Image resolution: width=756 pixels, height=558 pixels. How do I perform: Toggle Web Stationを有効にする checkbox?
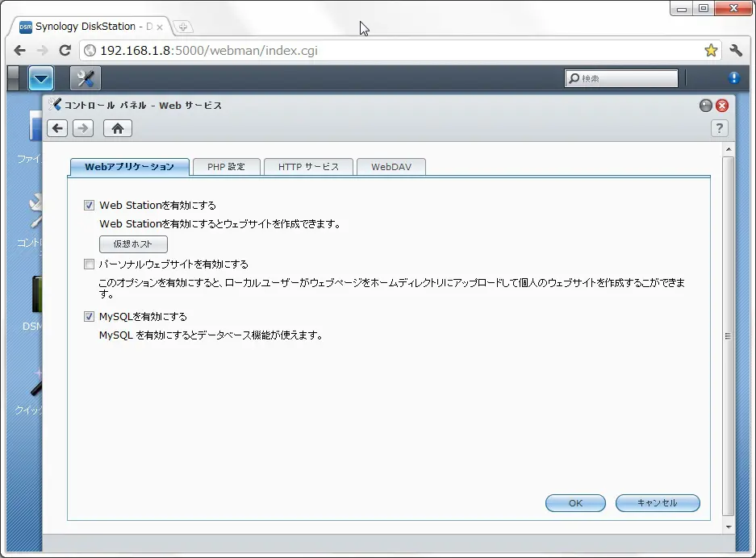pos(90,206)
